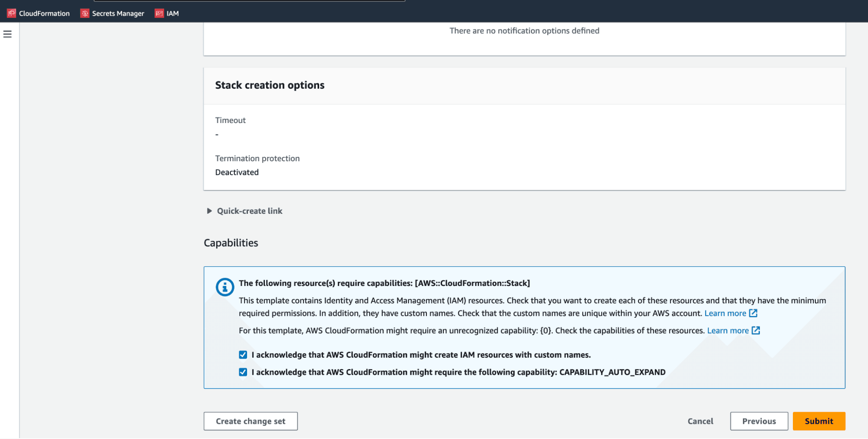This screenshot has width=868, height=439.
Task: Click the CloudFormation service icon in favorites bar
Action: [x=11, y=13]
